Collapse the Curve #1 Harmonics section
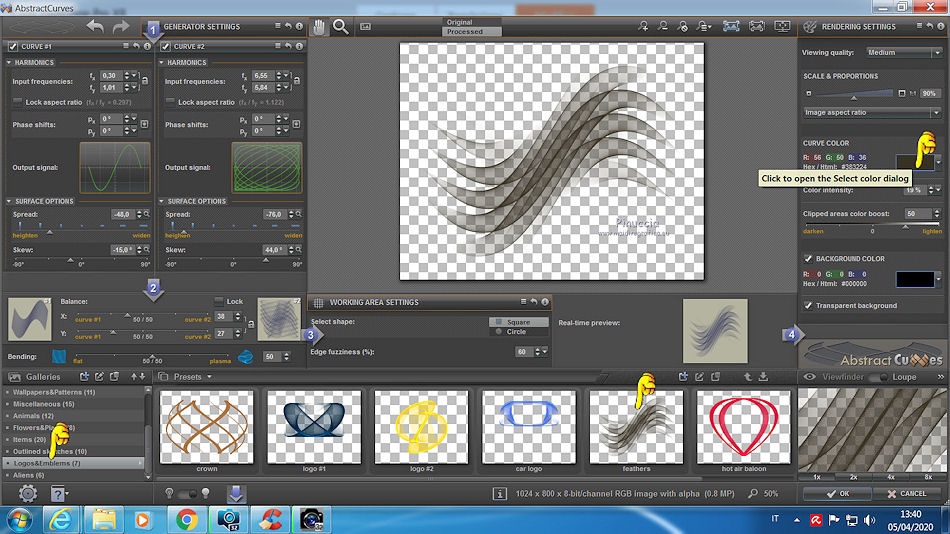This screenshot has width=950, height=534. tap(10, 62)
